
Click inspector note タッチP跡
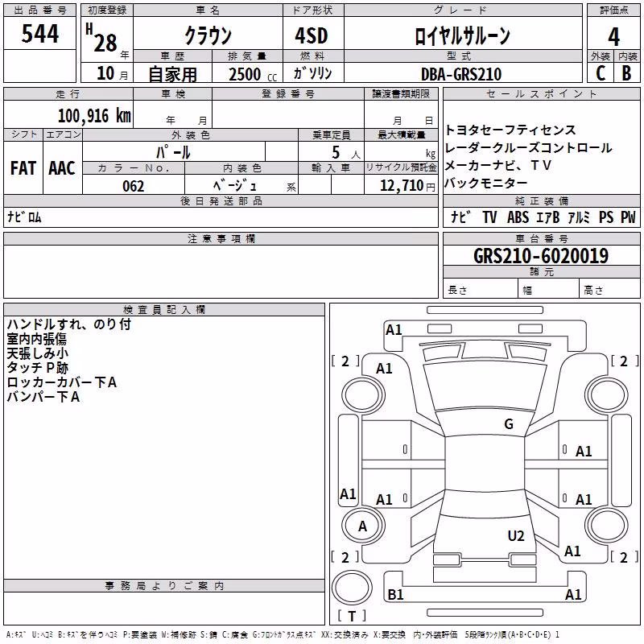(x=37, y=368)
